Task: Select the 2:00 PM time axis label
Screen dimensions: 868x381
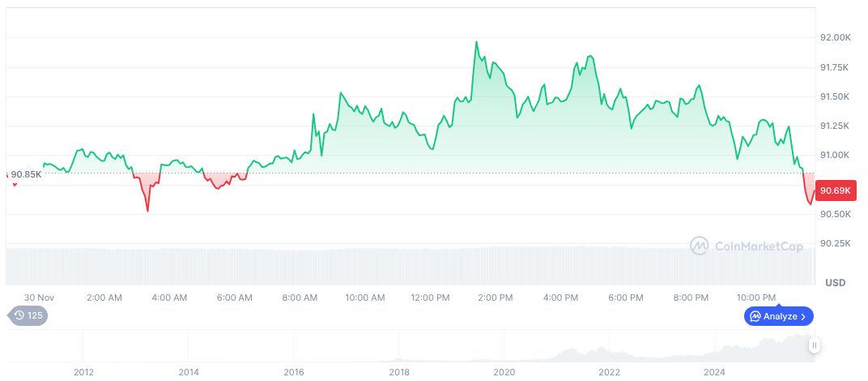Action: click(496, 298)
